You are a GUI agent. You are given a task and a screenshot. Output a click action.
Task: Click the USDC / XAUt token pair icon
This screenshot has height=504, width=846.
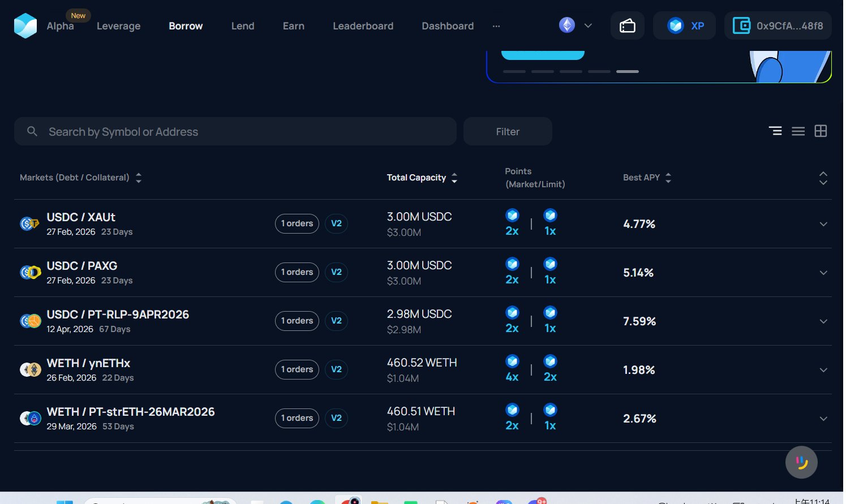[29, 224]
